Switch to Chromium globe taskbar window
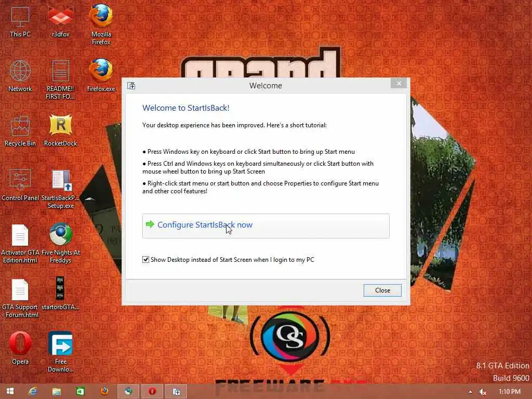The width and height of the screenshot is (532, 399). [x=128, y=392]
